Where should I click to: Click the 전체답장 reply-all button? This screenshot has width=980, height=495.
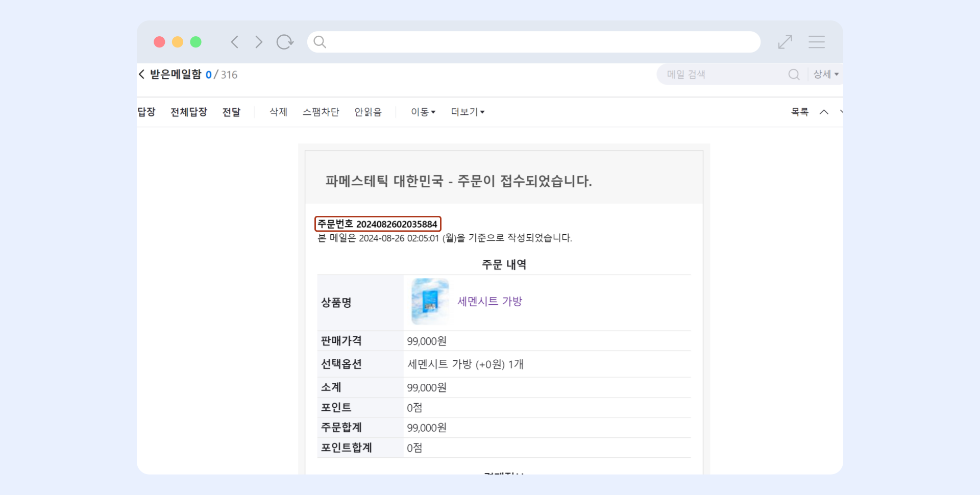pyautogui.click(x=189, y=112)
